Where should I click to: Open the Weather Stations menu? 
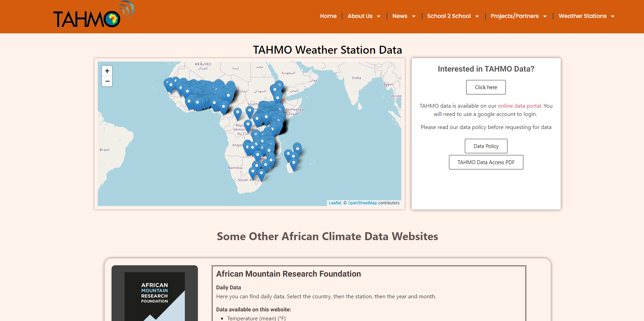(x=582, y=16)
